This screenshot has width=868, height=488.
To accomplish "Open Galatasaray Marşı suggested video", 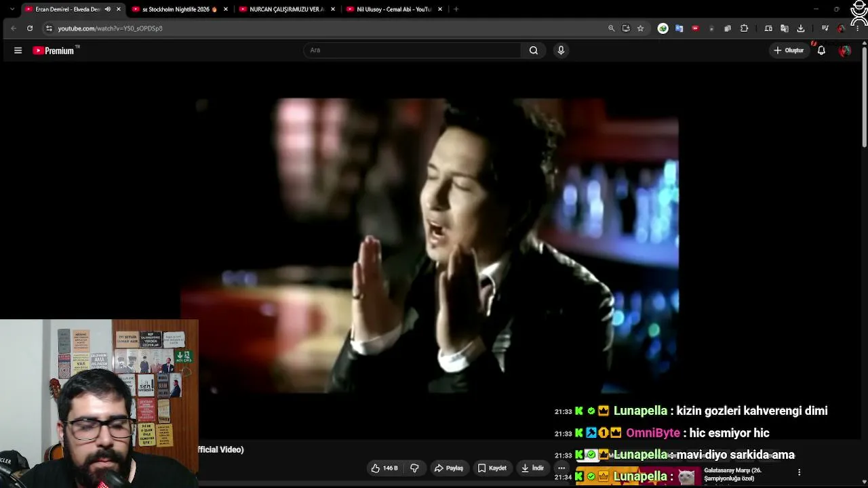I will point(733,474).
